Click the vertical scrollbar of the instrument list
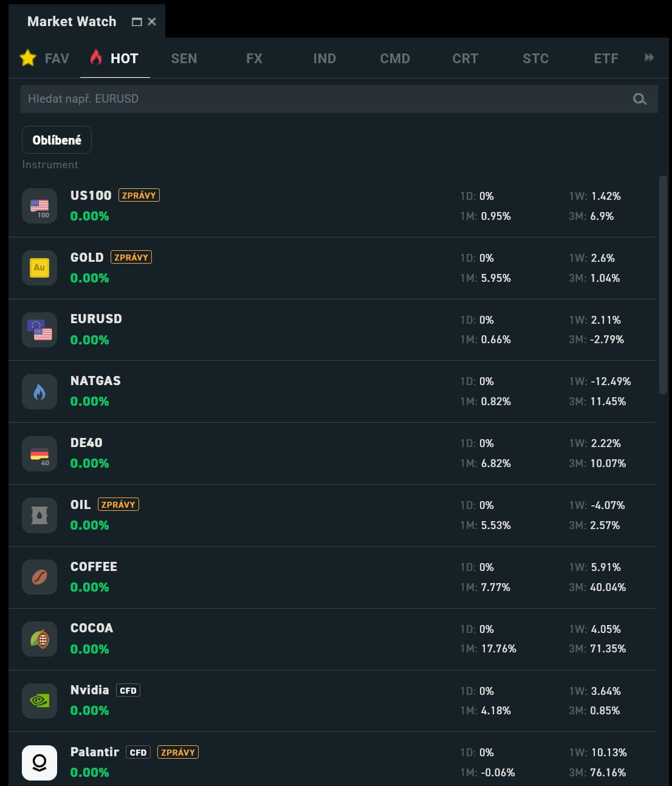Viewport: 672px width, 786px height. (x=663, y=285)
